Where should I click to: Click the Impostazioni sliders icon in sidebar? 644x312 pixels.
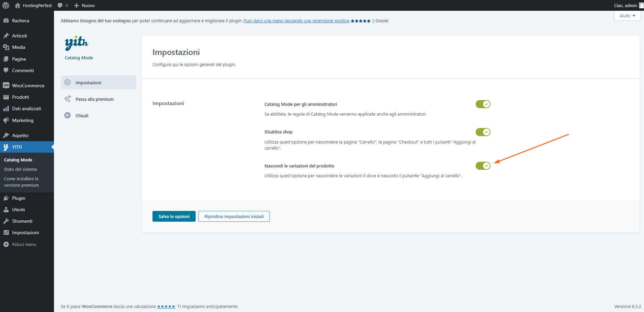[6, 232]
